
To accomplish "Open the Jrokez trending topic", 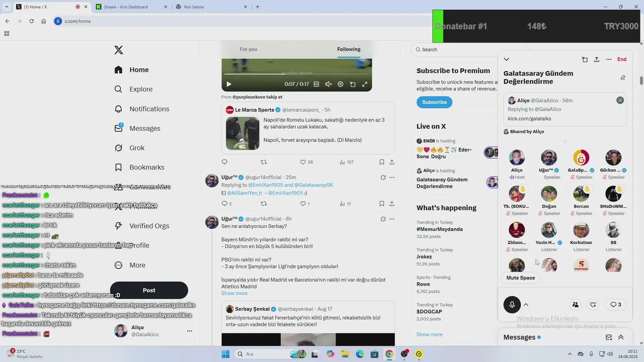I will click(x=425, y=257).
